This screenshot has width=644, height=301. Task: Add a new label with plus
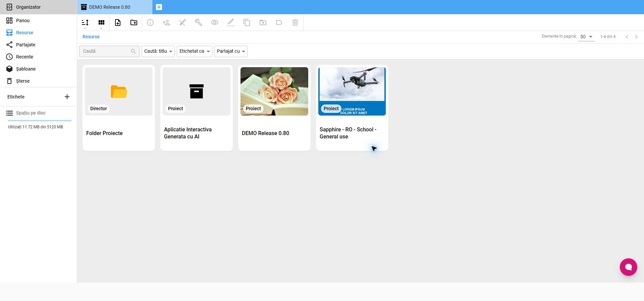pos(67,97)
